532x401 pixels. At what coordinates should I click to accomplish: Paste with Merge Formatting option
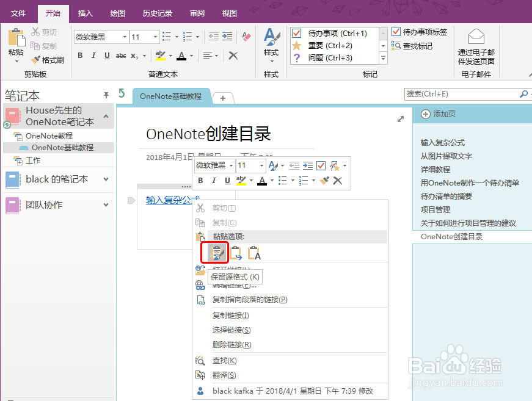coord(236,253)
